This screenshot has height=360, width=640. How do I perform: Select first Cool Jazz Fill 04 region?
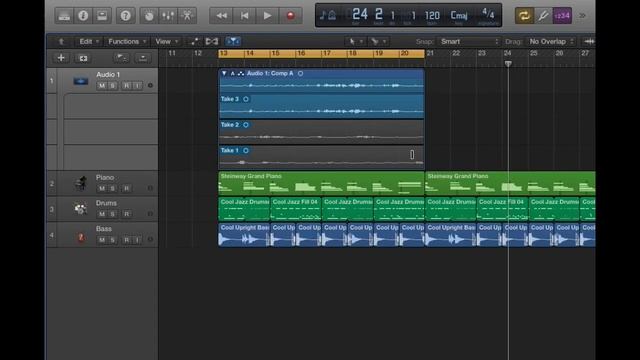pos(296,209)
